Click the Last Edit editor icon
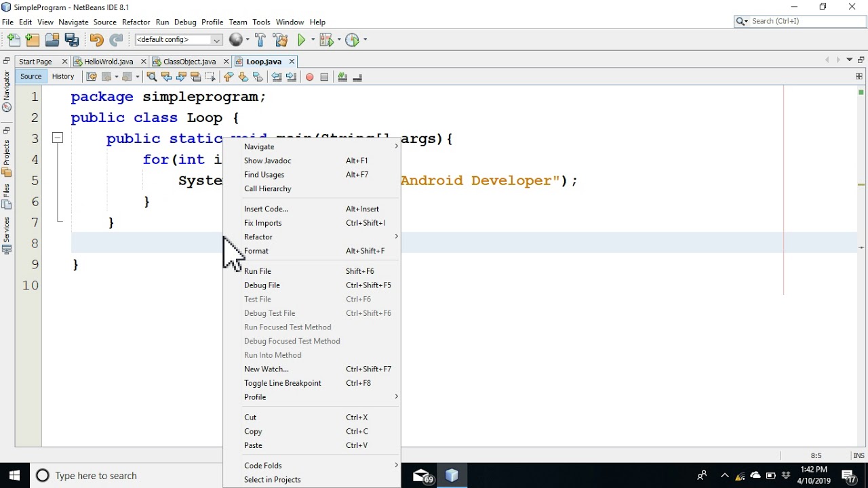The height and width of the screenshot is (488, 868). pos(92,77)
